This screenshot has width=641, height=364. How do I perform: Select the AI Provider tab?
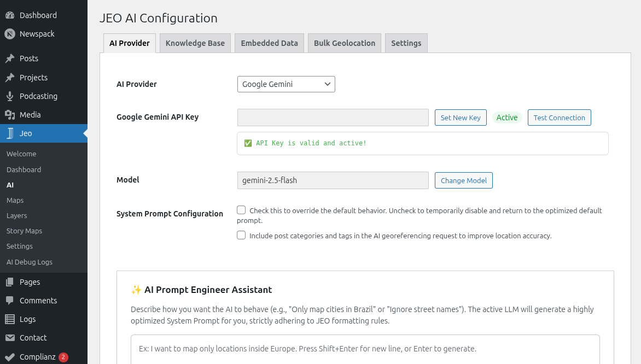pos(130,43)
